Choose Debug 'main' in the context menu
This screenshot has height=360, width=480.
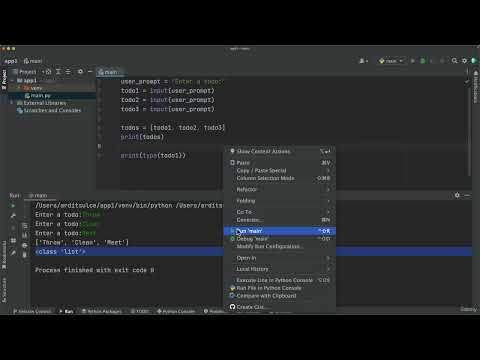280,239
